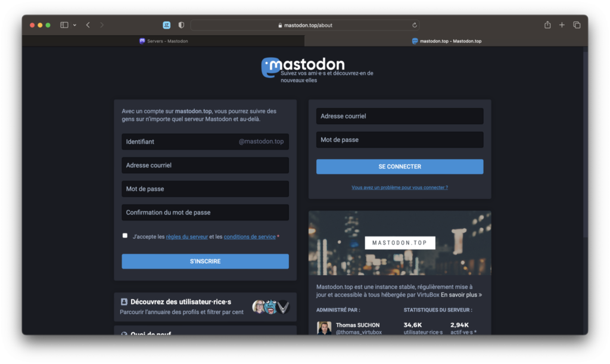Screen dimensions: 610x364
Task: Switch to the Servers - Mastodon tab
Action: 163,41
